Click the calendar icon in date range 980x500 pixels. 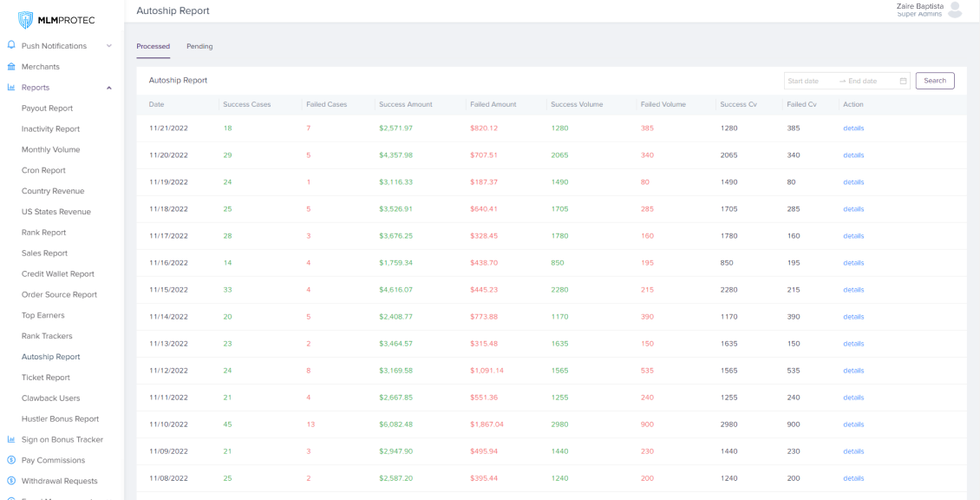point(903,81)
